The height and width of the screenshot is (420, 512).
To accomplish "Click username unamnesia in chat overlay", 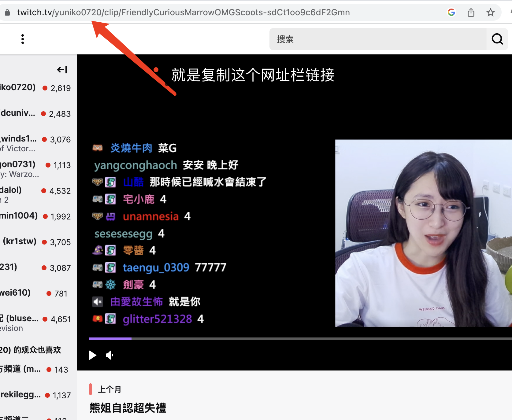I will click(x=150, y=216).
